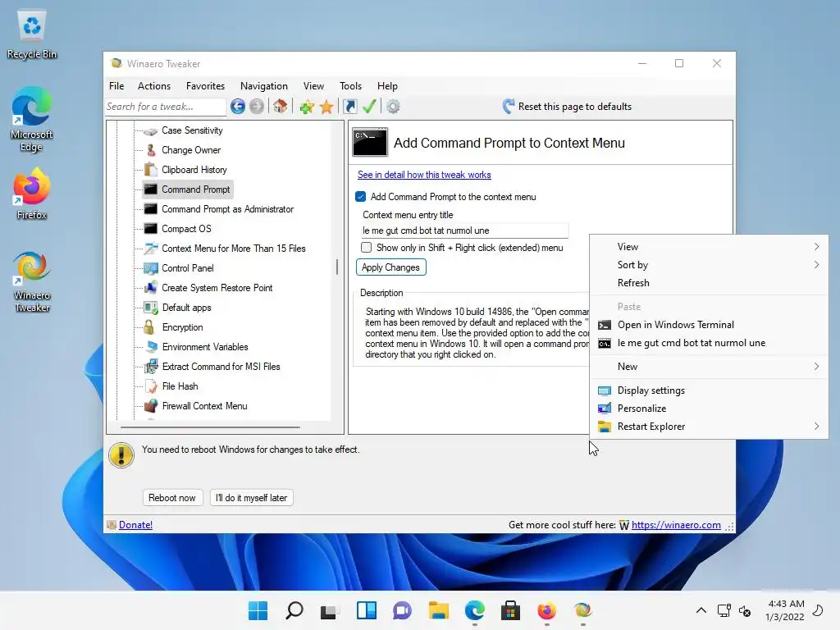Screen dimensions: 840x630
Task: Click the Back navigation arrow icon
Action: pos(238,107)
